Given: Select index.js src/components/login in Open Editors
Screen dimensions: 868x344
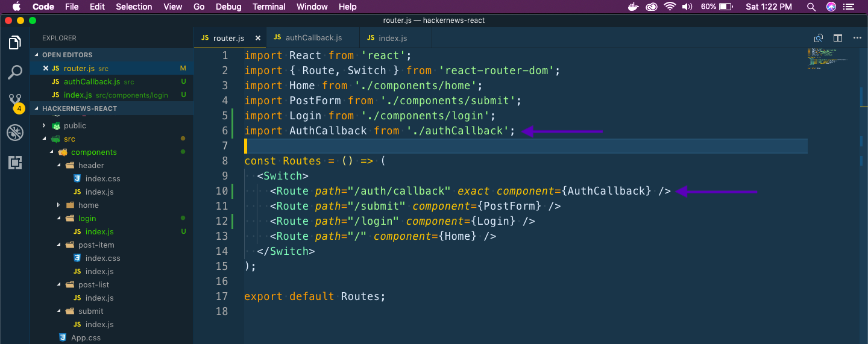Looking at the screenshot, I should point(112,95).
